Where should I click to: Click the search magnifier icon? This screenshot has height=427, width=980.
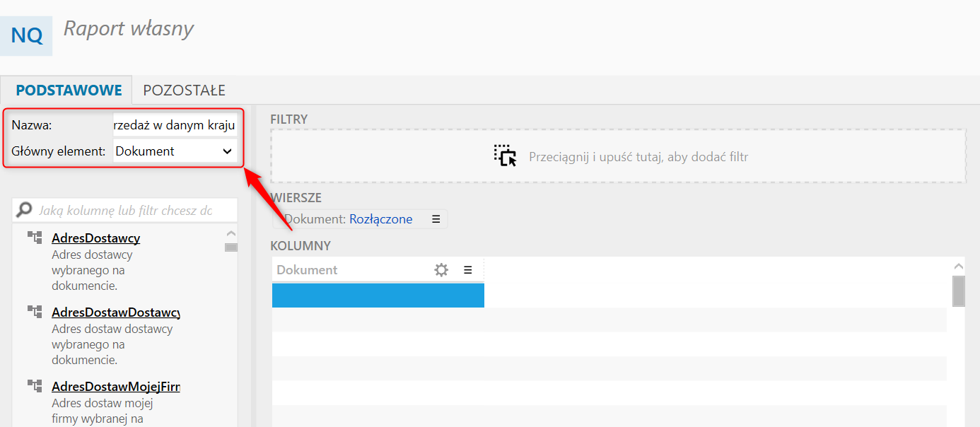(x=25, y=210)
